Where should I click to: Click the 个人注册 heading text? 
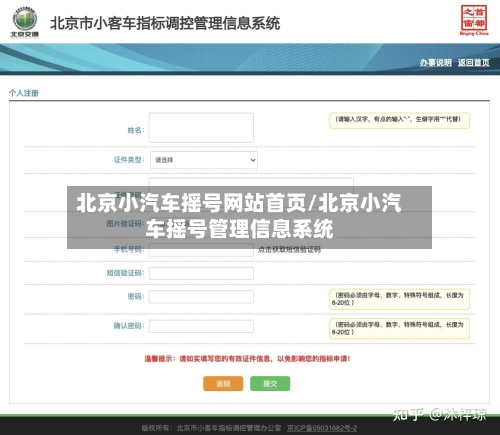coord(24,93)
